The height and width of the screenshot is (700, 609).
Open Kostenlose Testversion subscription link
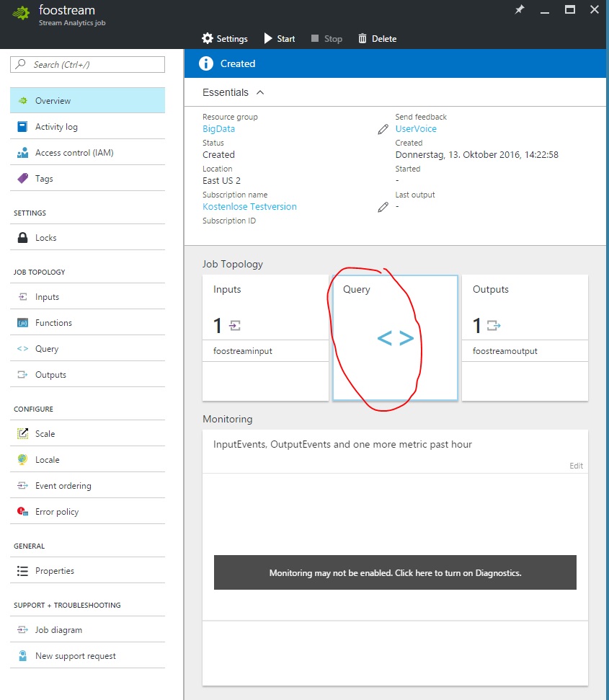249,207
